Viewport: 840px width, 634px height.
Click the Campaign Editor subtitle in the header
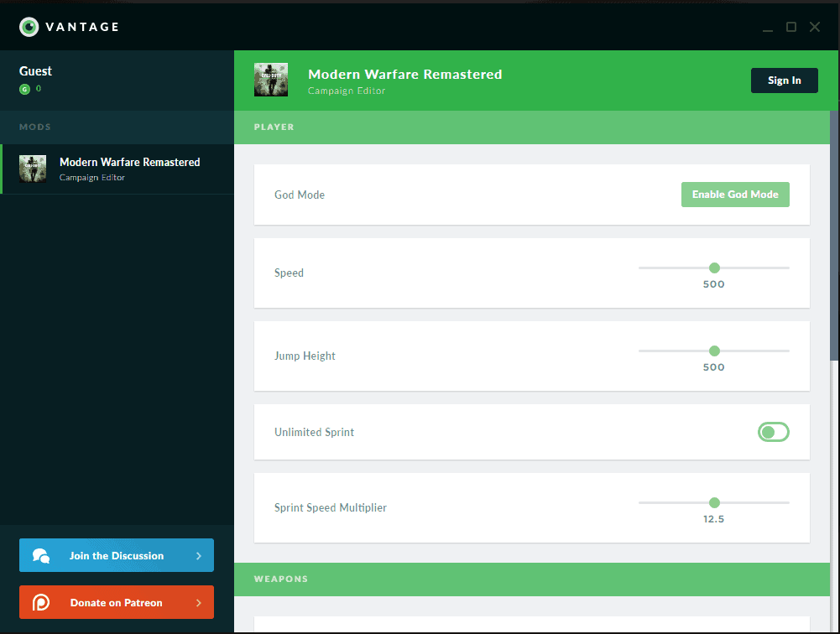tap(347, 91)
